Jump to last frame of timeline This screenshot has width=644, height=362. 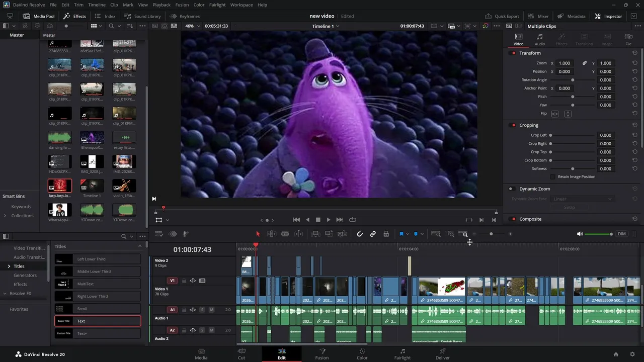click(340, 220)
